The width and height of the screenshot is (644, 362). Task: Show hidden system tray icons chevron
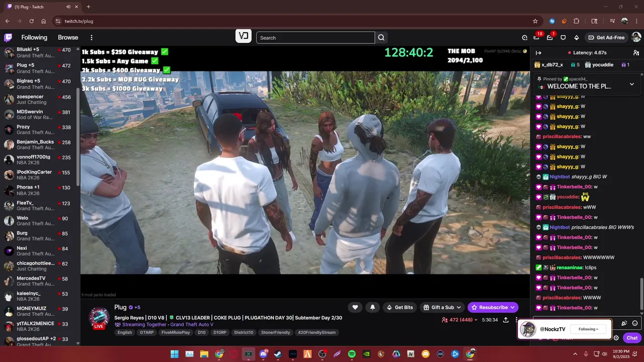575,354
